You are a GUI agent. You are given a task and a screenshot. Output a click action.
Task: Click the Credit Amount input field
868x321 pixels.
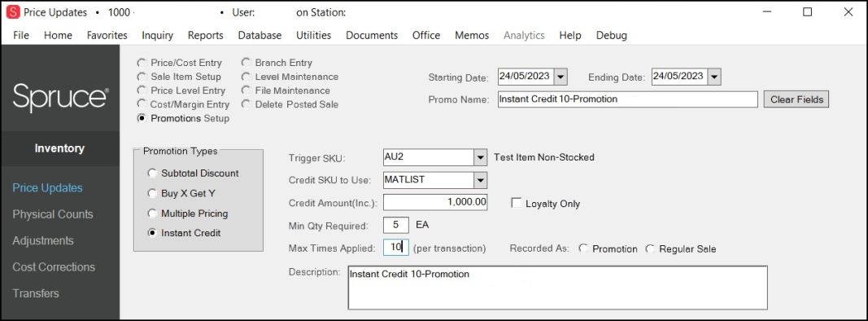click(x=435, y=202)
